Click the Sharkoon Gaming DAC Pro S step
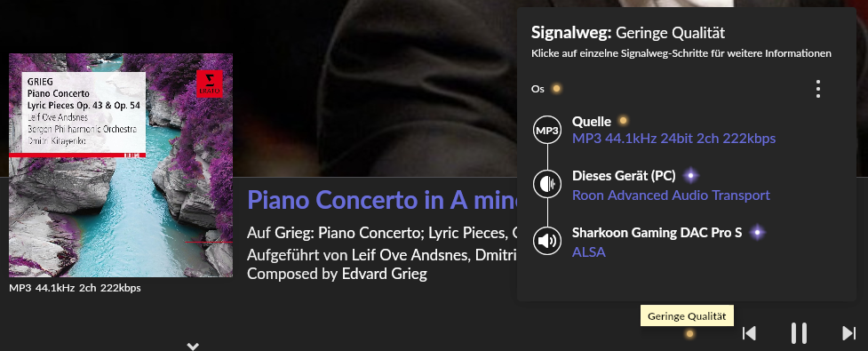The height and width of the screenshot is (351, 868). click(x=657, y=233)
